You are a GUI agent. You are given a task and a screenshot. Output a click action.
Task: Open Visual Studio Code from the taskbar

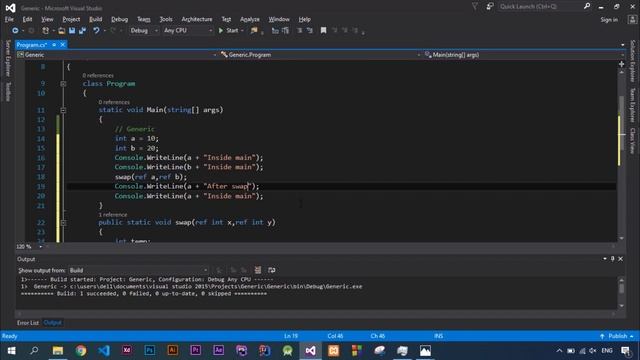(104, 351)
